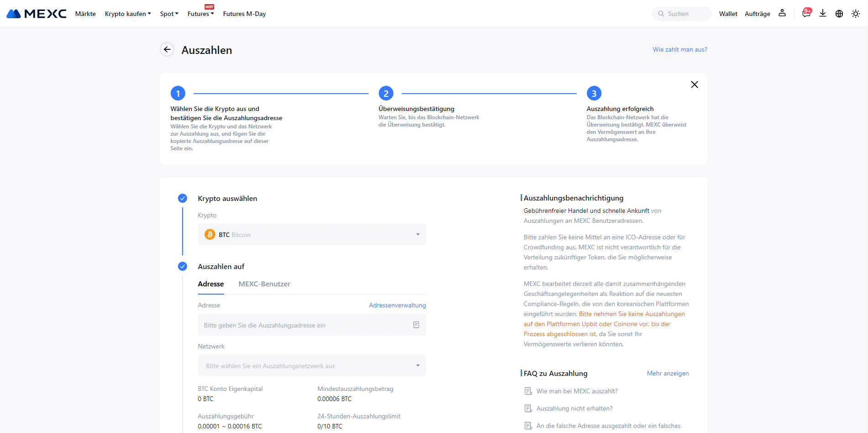Expand the BTC Bitcoin crypto selector
This screenshot has width=868, height=433.
[312, 234]
